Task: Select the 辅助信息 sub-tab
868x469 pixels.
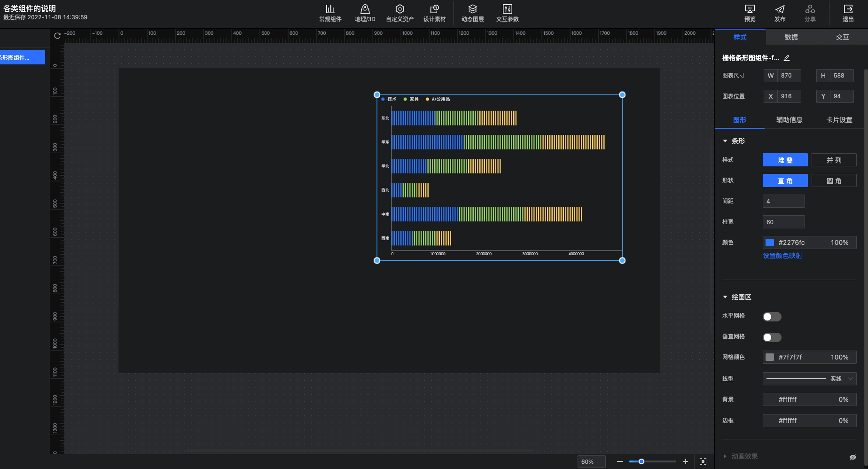Action: point(790,120)
